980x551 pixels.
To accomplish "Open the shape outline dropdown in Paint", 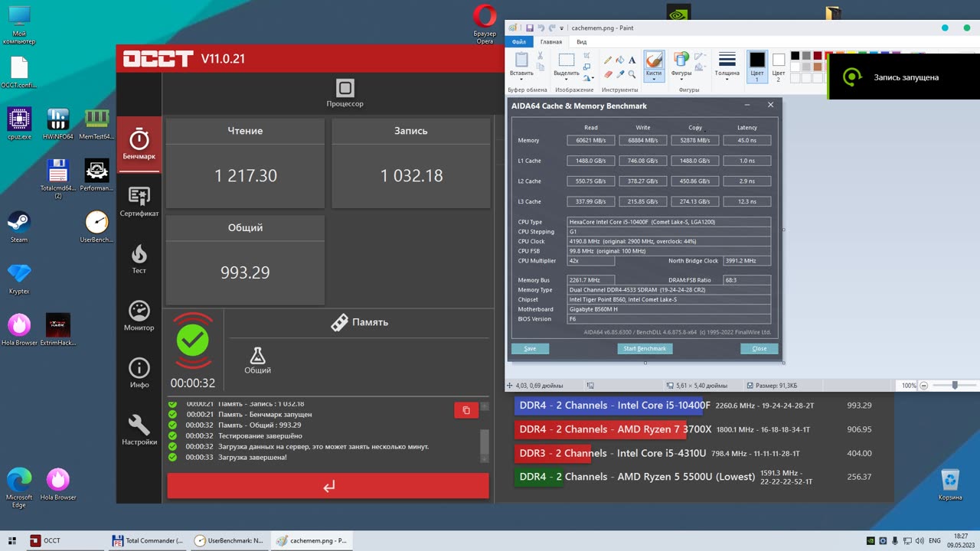I will [700, 57].
